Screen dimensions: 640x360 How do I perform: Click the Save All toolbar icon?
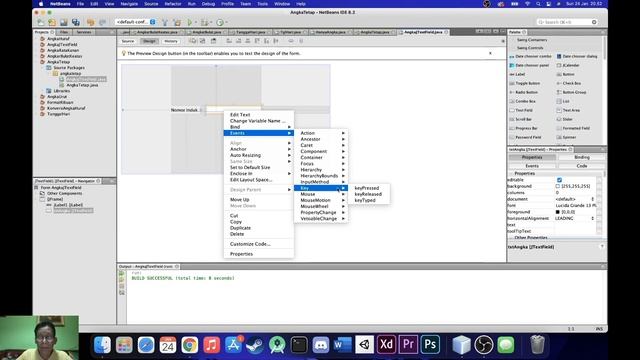[x=76, y=22]
